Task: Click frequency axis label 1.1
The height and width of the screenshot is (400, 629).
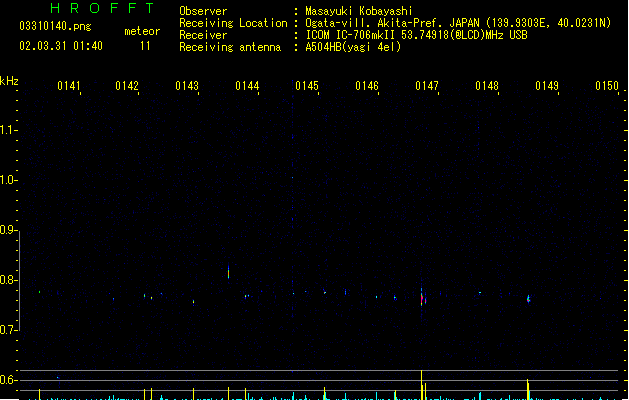Action: click(8, 130)
